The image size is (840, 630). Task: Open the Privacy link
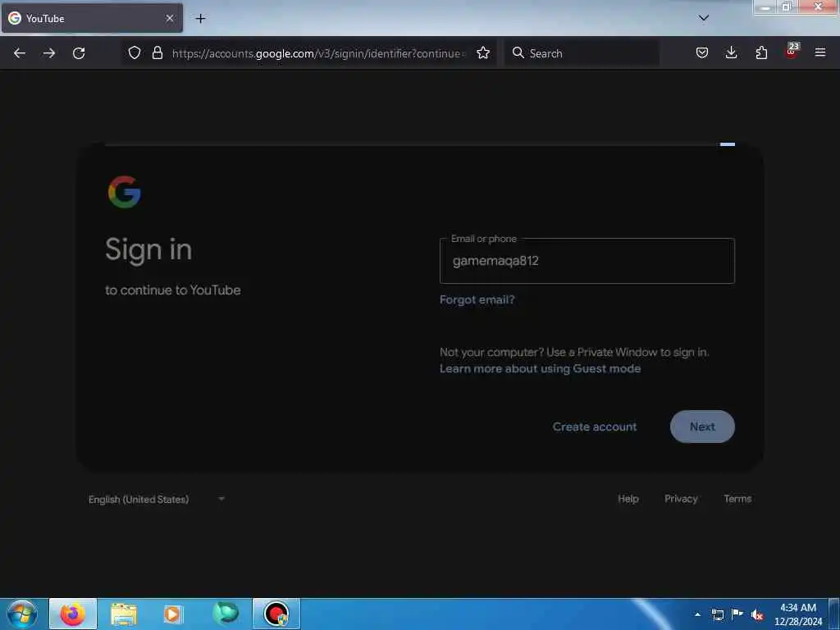[681, 499]
